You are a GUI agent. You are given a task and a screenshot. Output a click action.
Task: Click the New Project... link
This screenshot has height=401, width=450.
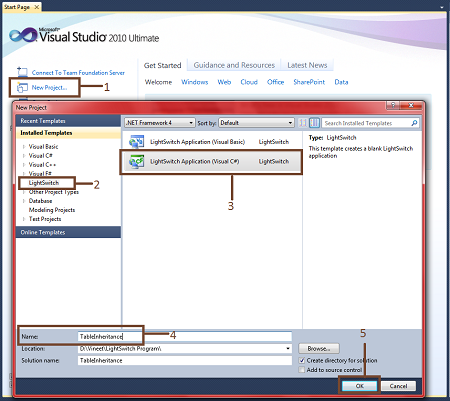tap(49, 88)
